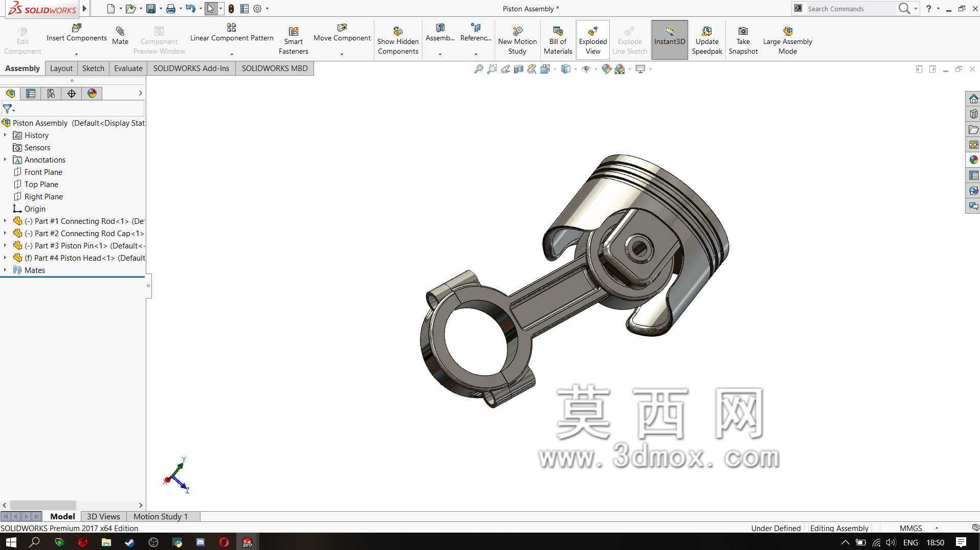Open File Properties list icon

click(244, 9)
